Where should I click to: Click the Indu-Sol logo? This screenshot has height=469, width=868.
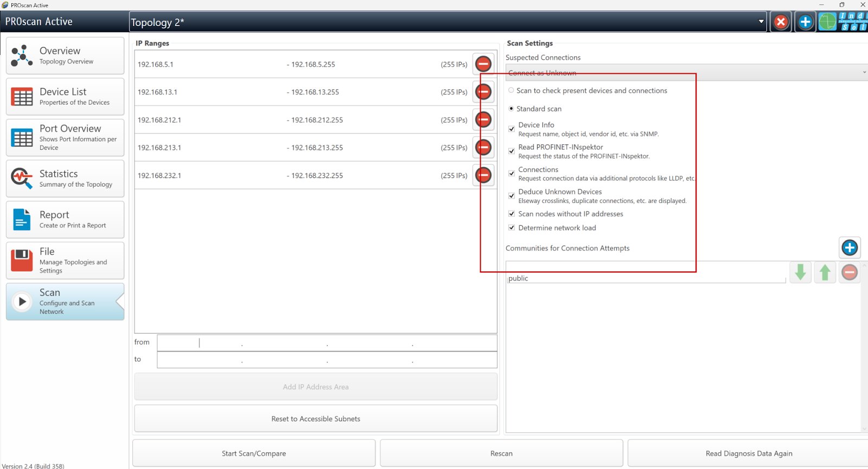tap(853, 22)
